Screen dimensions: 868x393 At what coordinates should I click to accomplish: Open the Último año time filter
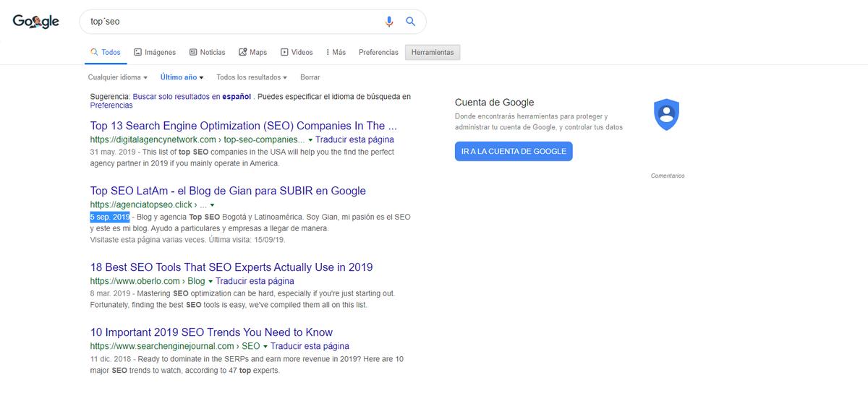click(182, 77)
